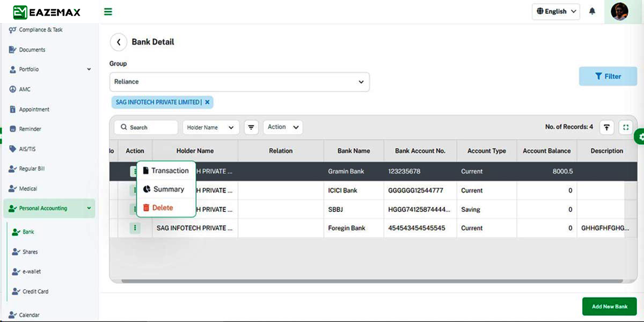Sort by Account Type column header

click(487, 151)
